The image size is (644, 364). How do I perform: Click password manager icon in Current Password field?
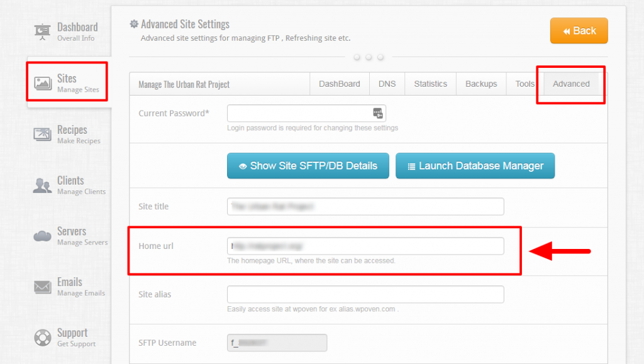(378, 113)
